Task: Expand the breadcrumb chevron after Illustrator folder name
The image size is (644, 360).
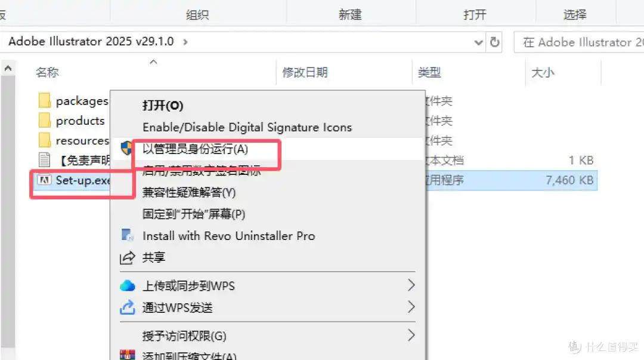Action: [x=185, y=42]
